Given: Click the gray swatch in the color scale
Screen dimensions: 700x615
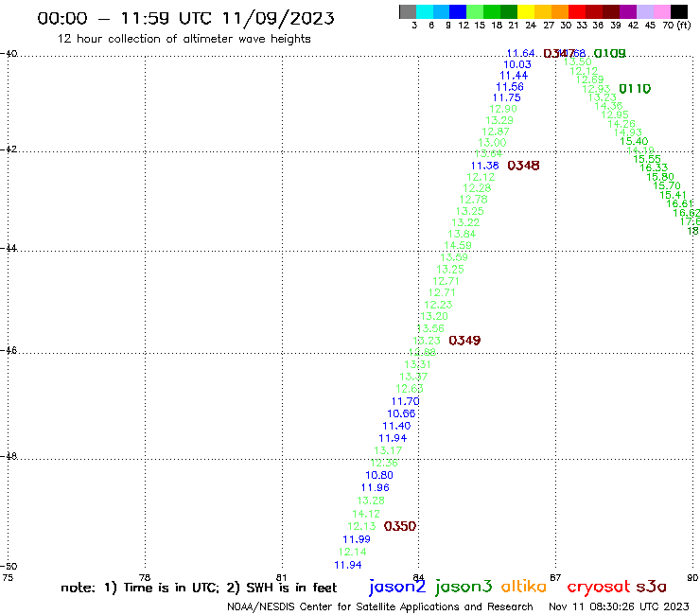Looking at the screenshot, I should coord(408,11).
